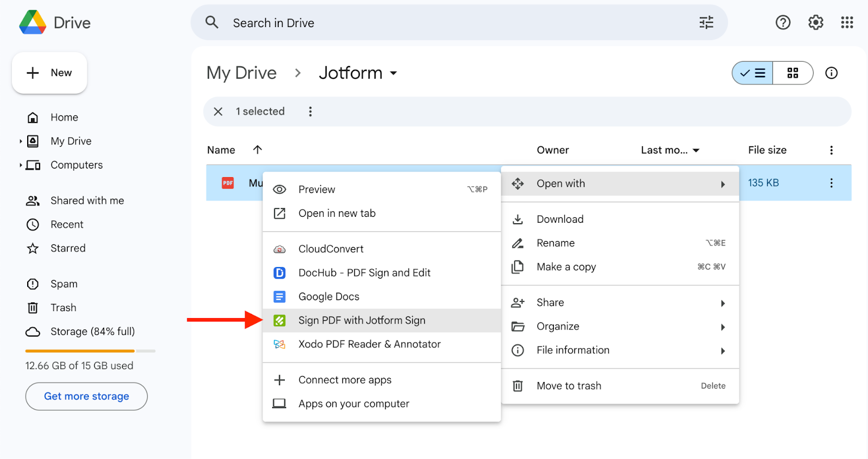
Task: Expand the My Drive tree in sidebar
Action: [x=21, y=141]
